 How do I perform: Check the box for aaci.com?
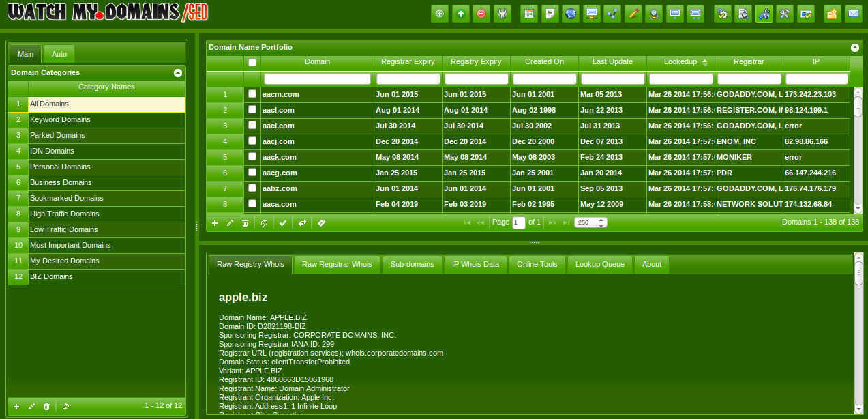(x=252, y=126)
